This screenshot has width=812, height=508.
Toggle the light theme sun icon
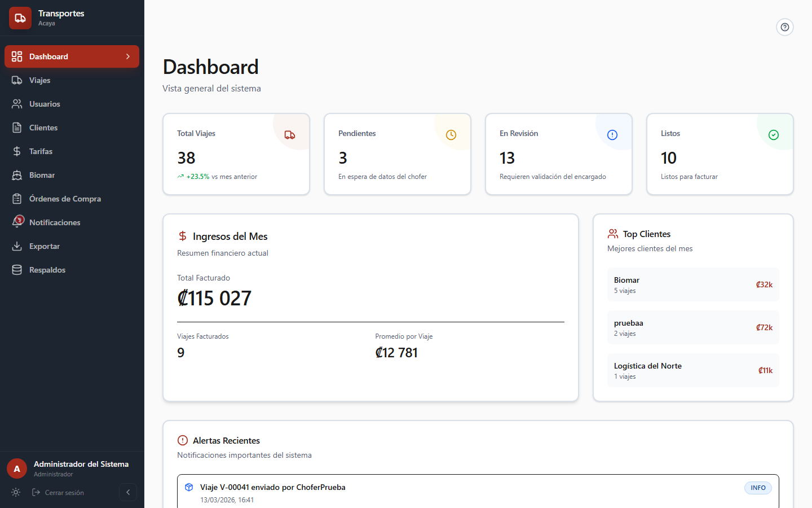pos(15,492)
